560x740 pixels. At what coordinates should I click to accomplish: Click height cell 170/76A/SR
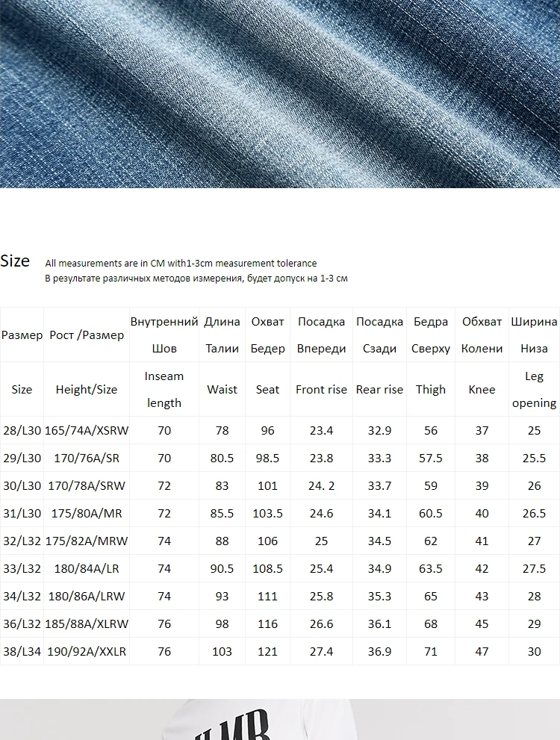tap(87, 458)
